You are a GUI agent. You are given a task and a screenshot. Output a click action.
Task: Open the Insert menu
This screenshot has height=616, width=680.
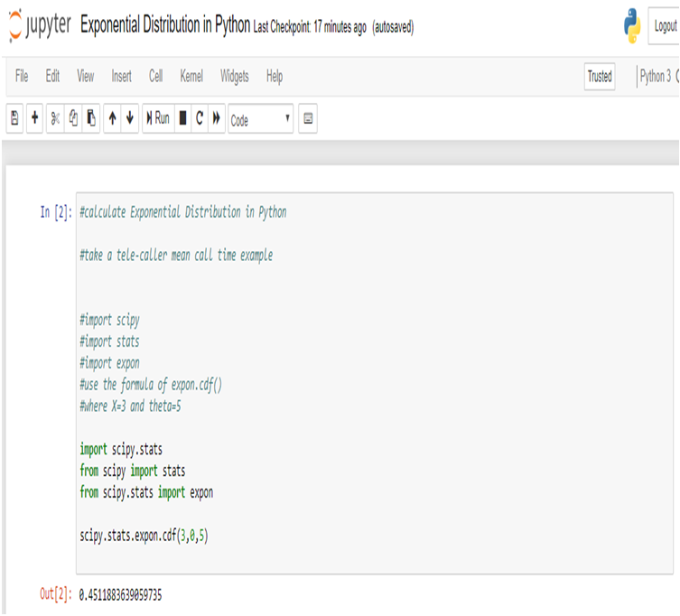(121, 77)
